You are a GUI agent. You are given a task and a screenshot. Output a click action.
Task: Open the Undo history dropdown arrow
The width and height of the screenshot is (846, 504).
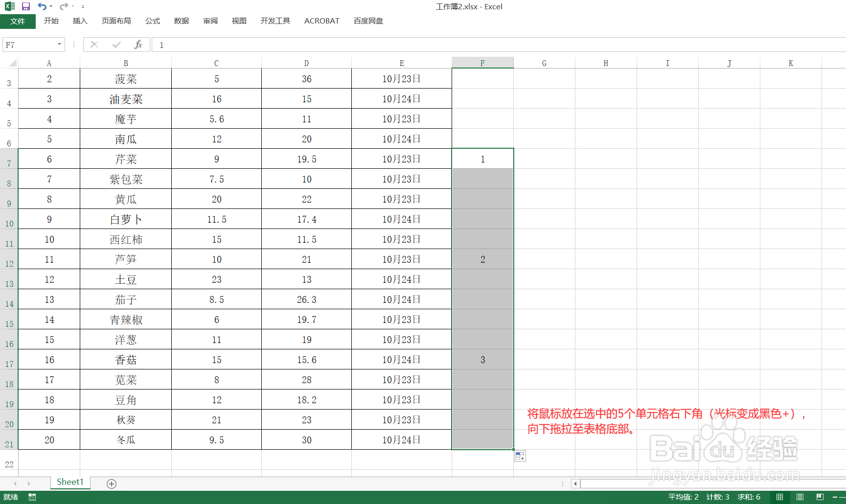click(x=51, y=6)
